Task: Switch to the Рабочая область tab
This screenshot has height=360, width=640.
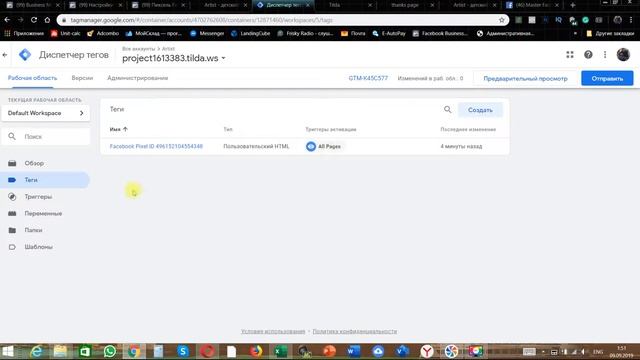Action: (x=32, y=78)
